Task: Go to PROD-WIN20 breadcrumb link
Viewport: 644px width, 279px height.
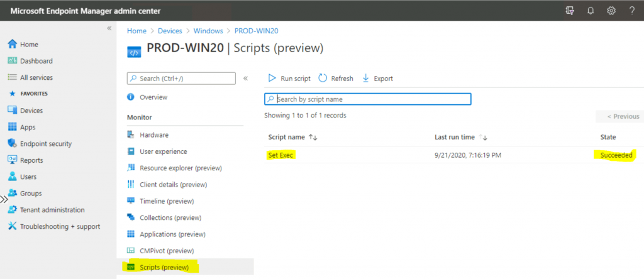Action: click(257, 31)
